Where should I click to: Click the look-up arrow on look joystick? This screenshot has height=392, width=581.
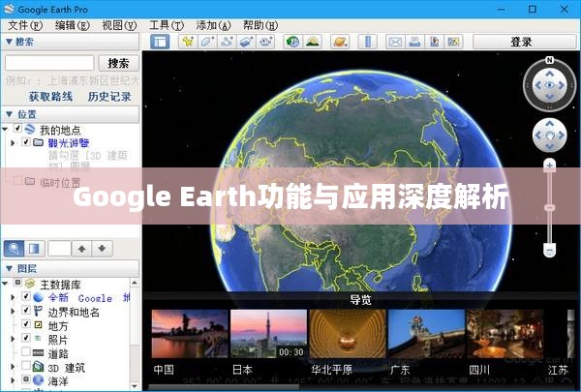pos(549,75)
